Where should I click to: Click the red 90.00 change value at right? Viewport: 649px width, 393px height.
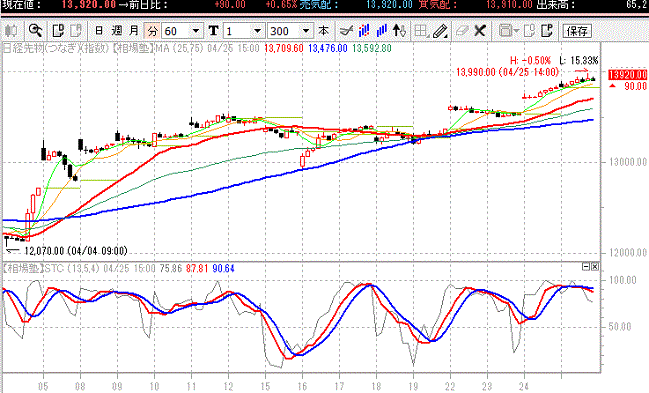point(635,86)
